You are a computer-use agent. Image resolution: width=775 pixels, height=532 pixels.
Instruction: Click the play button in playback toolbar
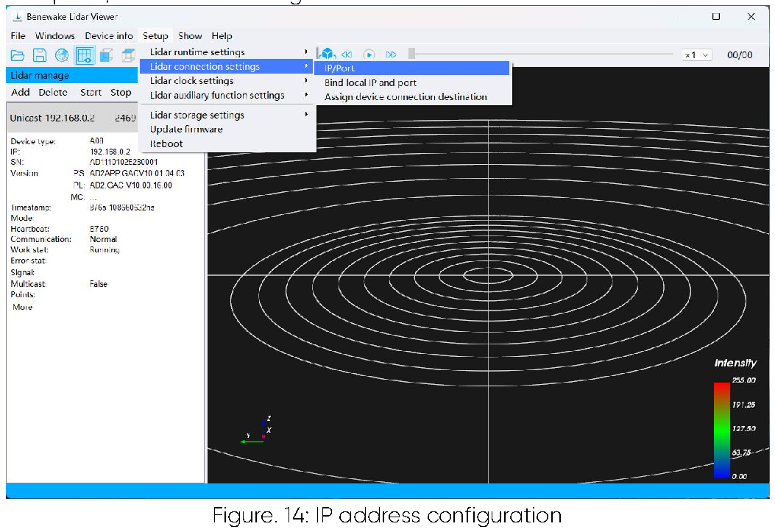[x=369, y=54]
